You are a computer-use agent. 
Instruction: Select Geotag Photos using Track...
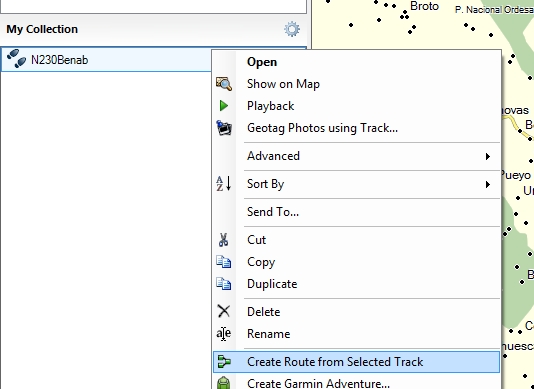357,128
